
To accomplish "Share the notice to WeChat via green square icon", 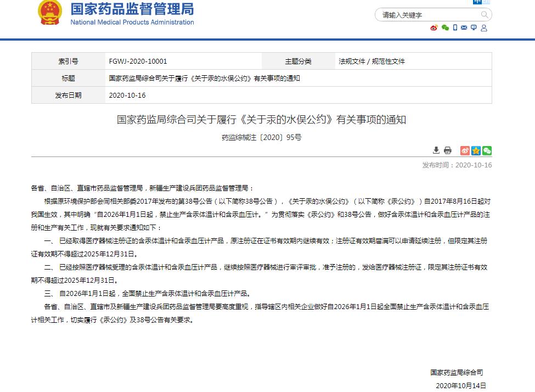I will coord(487,150).
